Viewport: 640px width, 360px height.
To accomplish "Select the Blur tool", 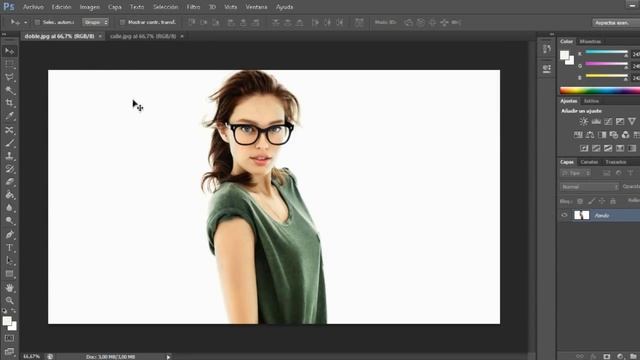I will [9, 208].
